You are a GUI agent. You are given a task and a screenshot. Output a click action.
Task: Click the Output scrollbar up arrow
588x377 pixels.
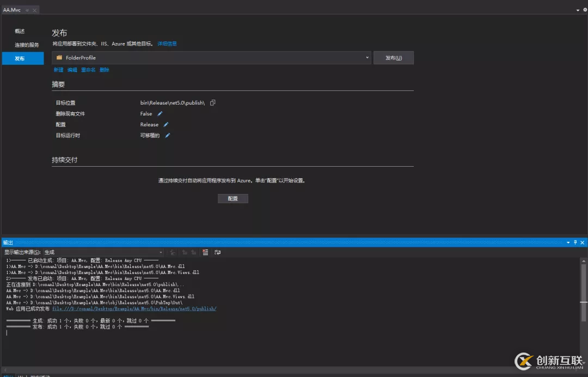(584, 261)
